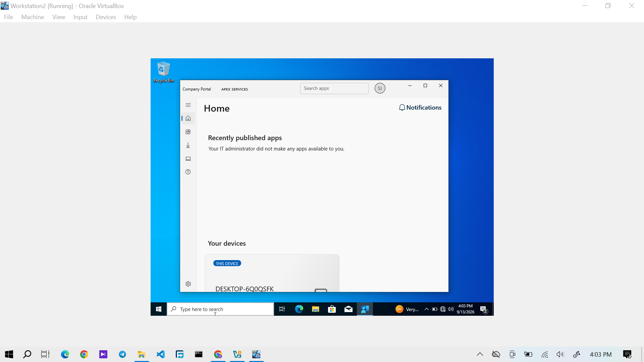Focus the Search apps field
This screenshot has width=644, height=362.
[334, 88]
